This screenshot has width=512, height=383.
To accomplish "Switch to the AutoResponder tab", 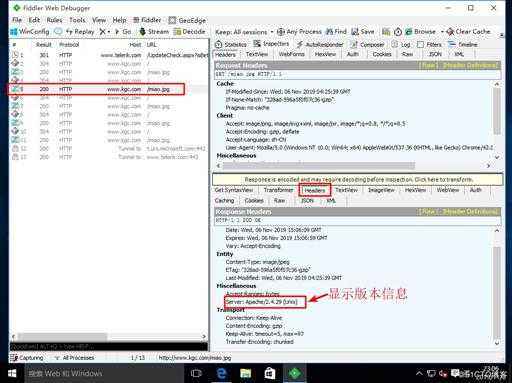I will [320, 44].
